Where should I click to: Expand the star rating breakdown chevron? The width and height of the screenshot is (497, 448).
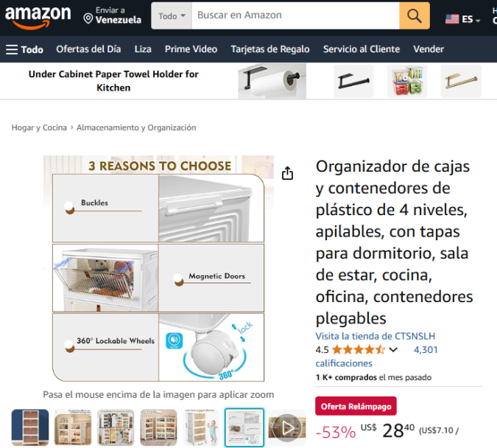pos(393,350)
